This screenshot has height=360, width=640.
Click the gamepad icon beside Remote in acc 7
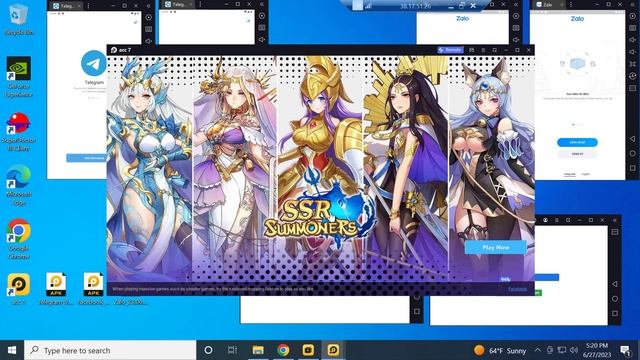(471, 50)
